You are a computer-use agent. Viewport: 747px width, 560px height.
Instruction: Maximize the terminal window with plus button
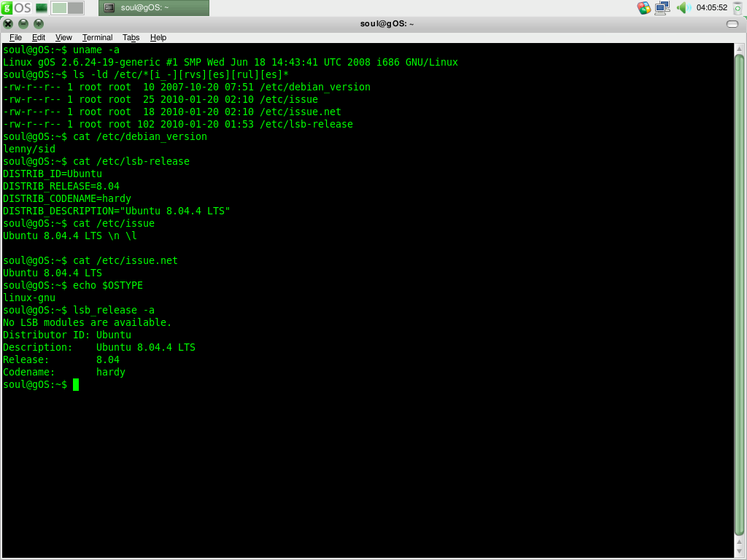click(x=39, y=24)
